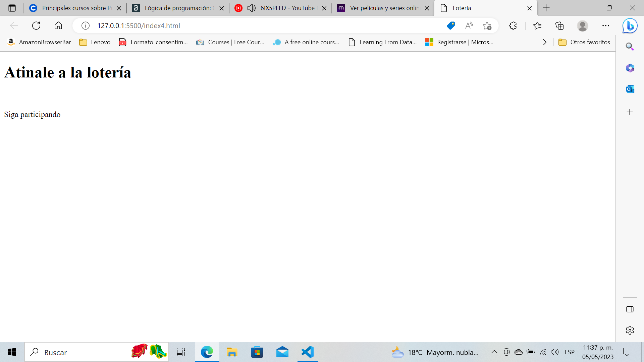Open the volume speaker tray icon
This screenshot has height=362, width=644.
555,352
